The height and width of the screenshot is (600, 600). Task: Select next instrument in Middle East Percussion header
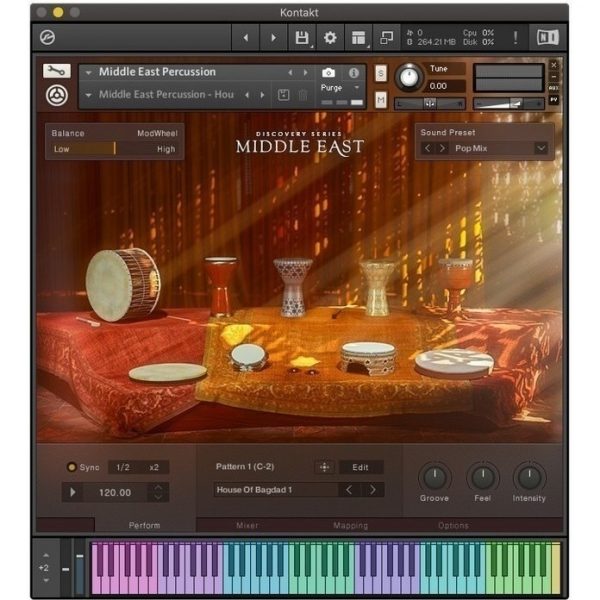(305, 72)
